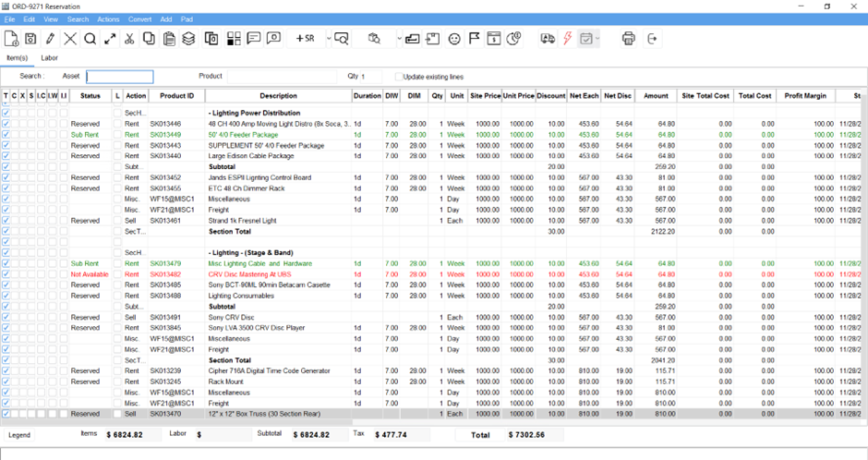Click the magnifier search icon in toolbar
868x460 pixels.
pos(90,39)
